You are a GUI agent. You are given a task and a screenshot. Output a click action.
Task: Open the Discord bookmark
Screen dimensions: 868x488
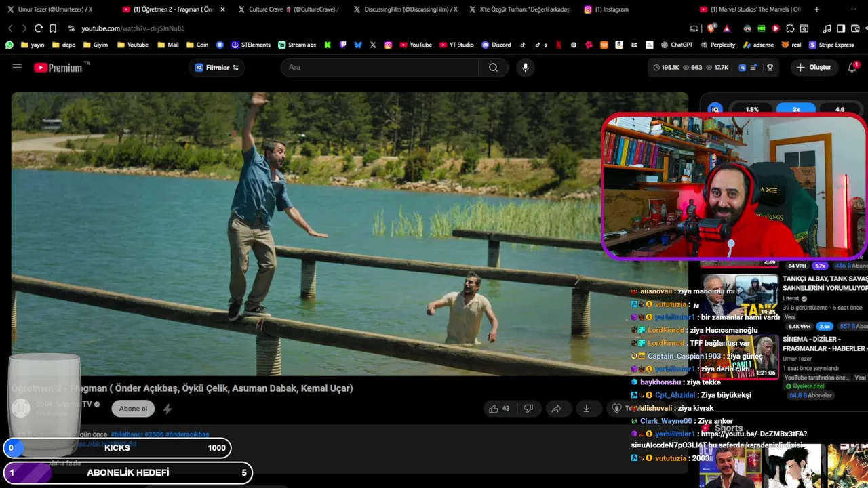point(496,45)
